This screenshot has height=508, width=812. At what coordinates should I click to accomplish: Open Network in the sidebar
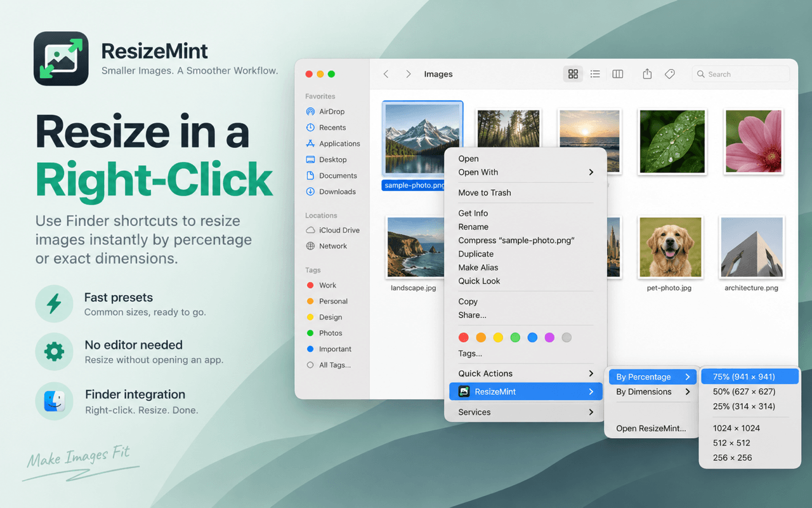point(326,246)
